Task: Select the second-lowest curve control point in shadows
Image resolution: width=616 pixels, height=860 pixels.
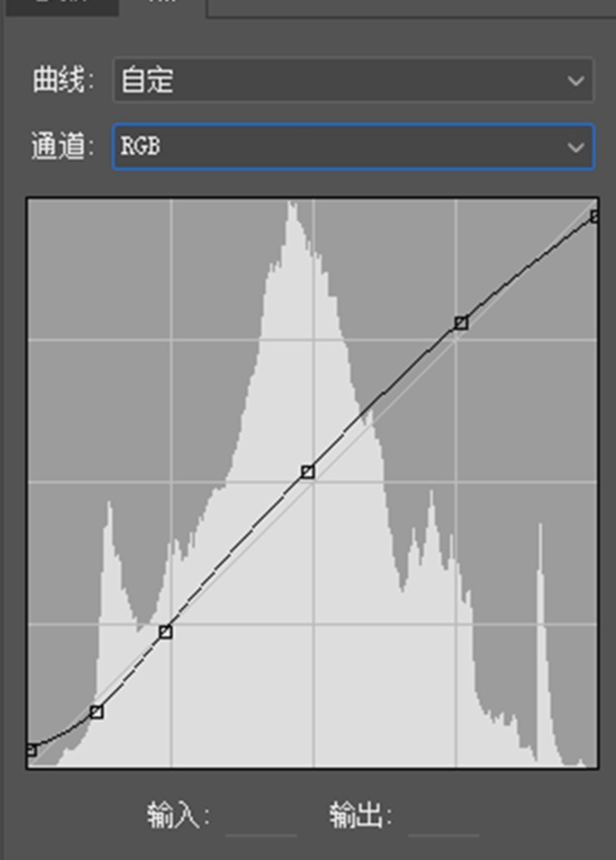Action: click(97, 712)
